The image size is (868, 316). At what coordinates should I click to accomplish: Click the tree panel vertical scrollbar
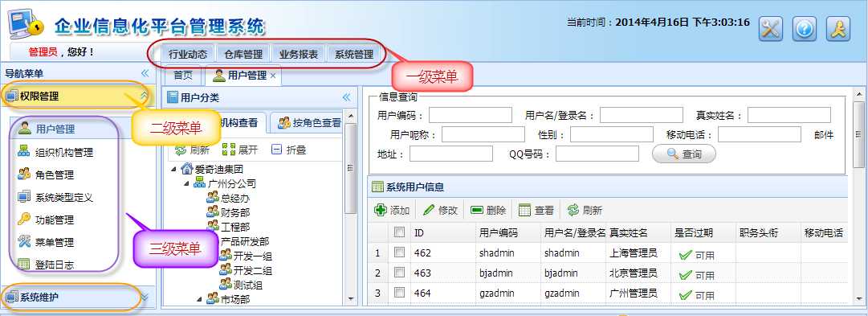(350, 168)
